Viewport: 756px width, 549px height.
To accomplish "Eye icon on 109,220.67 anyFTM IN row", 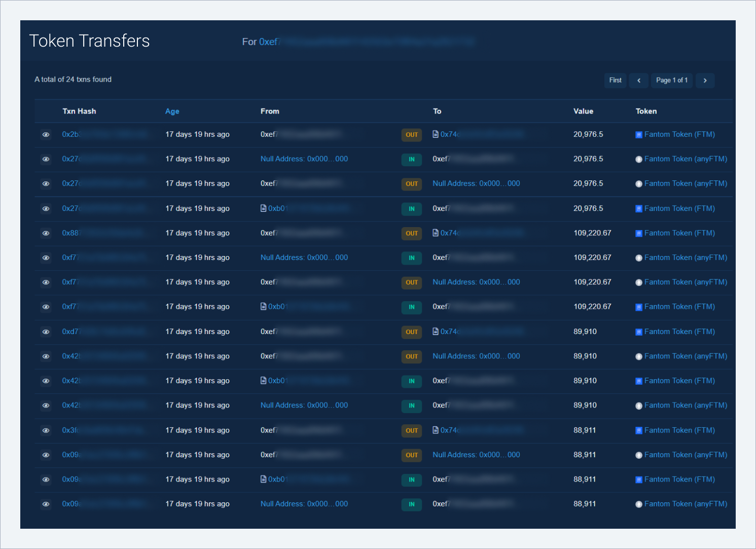I will 46,258.
